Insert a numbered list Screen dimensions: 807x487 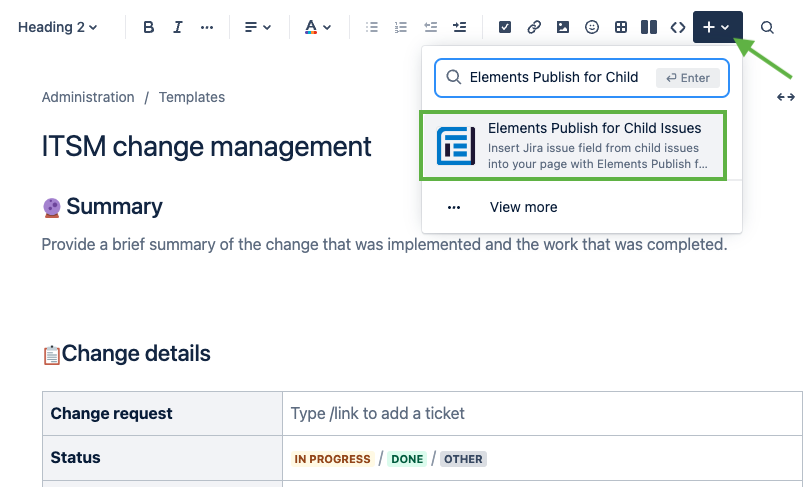[401, 27]
